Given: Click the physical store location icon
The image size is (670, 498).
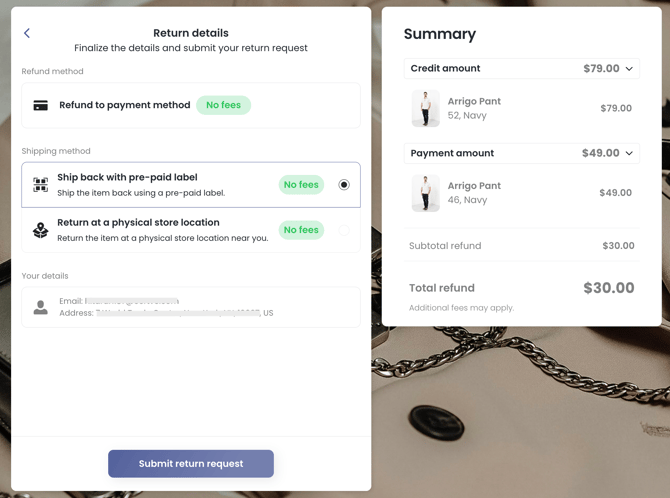Looking at the screenshot, I should (41, 230).
